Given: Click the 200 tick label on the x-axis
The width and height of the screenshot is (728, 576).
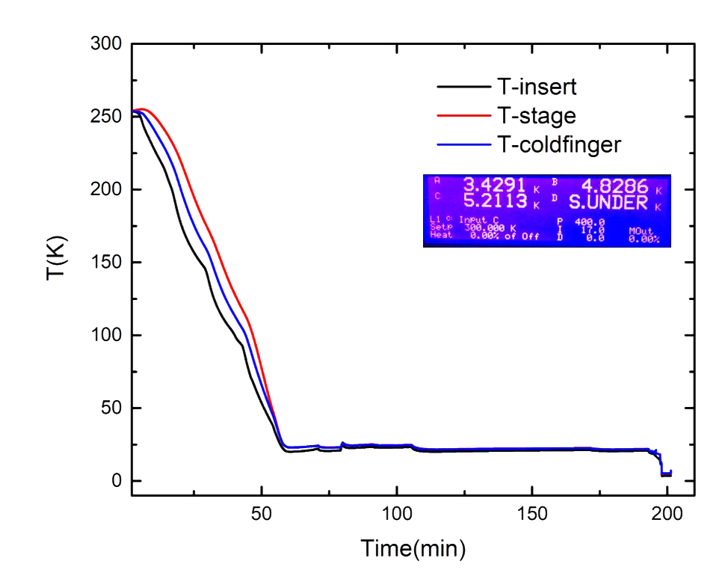Looking at the screenshot, I should 667,514.
